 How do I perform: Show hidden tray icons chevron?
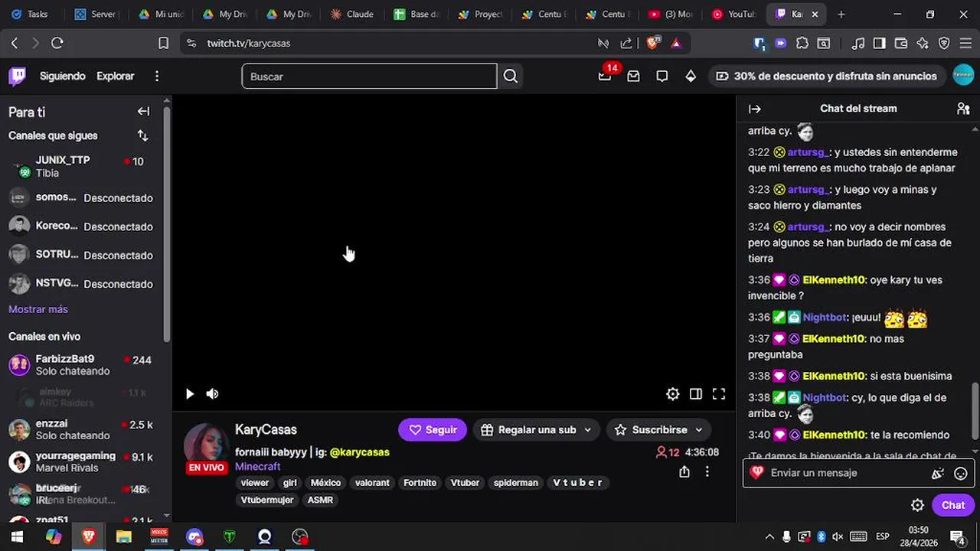pos(769,536)
